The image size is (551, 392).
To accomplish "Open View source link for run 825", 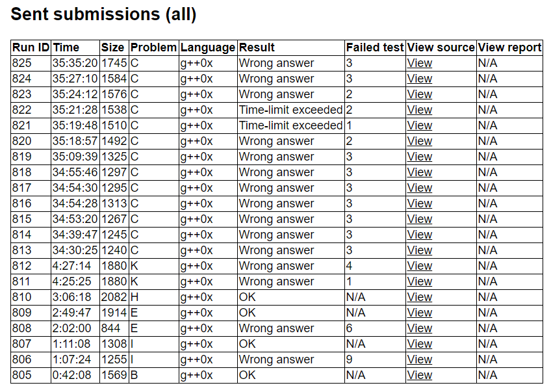I will click(x=419, y=63).
